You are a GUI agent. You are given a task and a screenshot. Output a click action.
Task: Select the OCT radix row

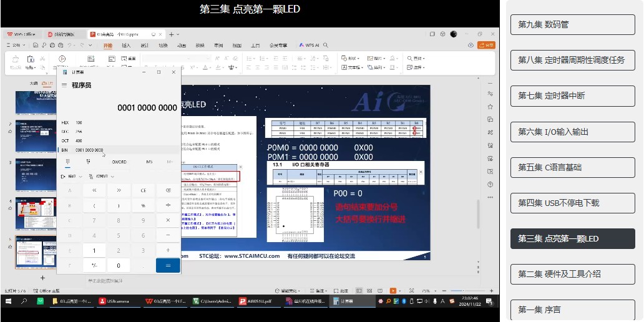(x=119, y=141)
